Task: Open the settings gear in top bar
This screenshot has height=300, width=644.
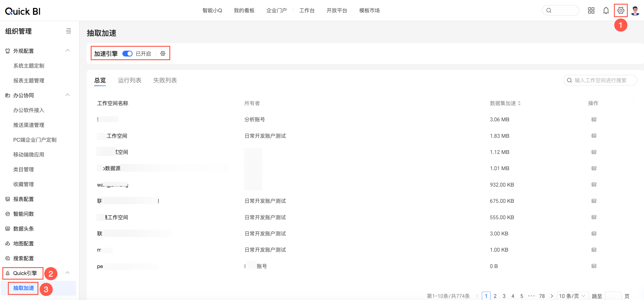Action: click(620, 10)
